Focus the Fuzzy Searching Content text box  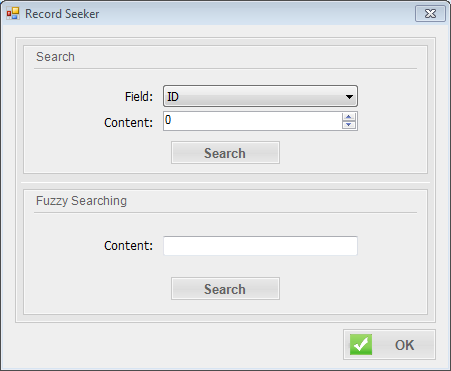[260, 246]
